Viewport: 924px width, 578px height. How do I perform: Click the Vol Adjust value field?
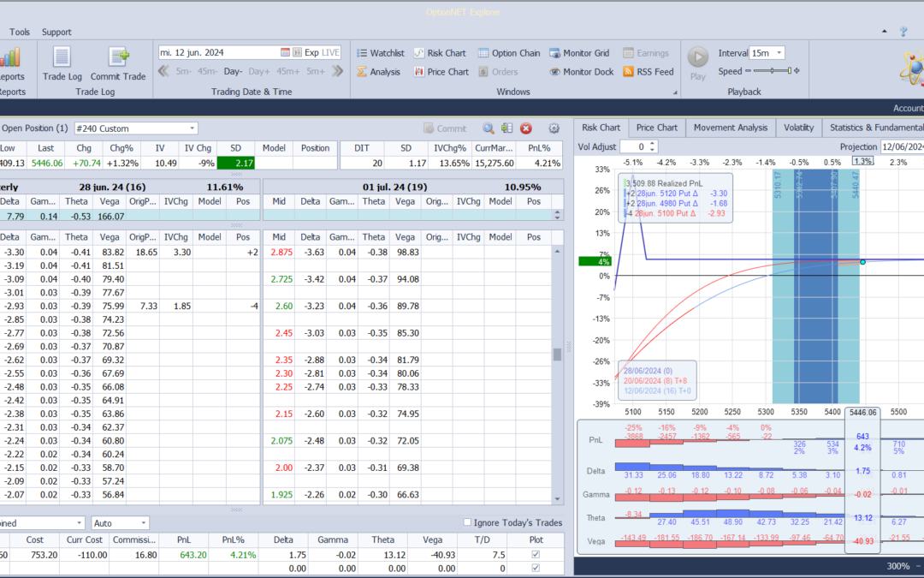point(635,147)
